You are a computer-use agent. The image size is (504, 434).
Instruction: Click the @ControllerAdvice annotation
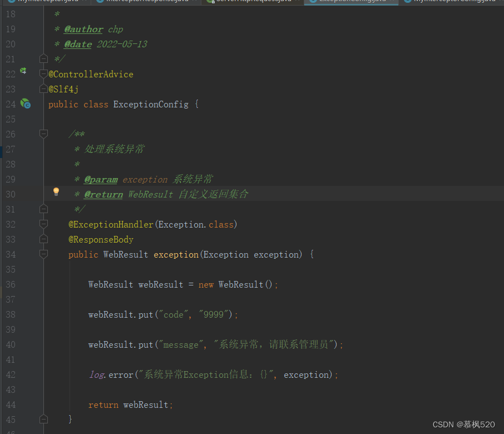pyautogui.click(x=91, y=74)
